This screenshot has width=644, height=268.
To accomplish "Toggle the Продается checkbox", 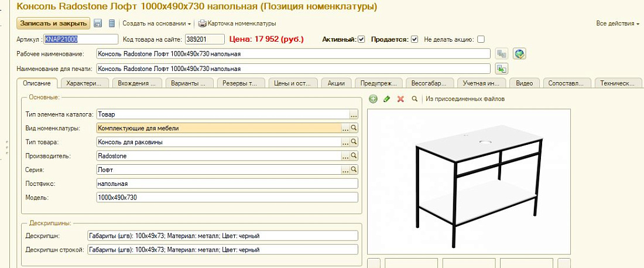I will tap(415, 39).
